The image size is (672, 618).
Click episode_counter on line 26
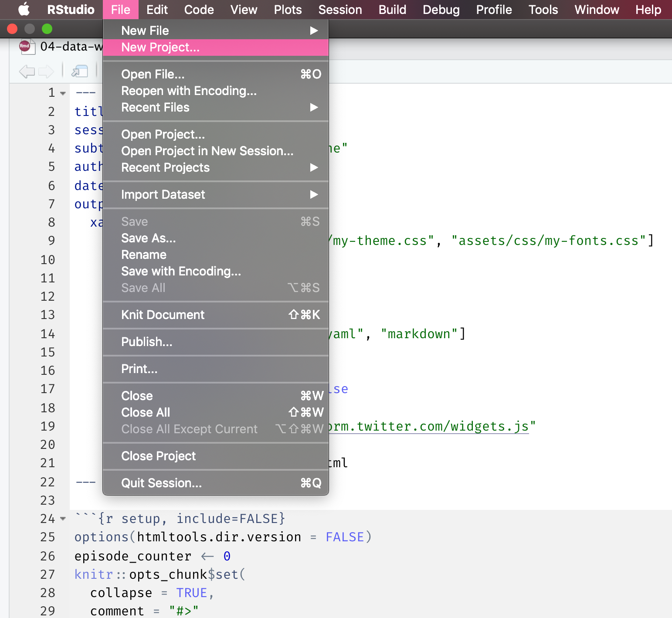(133, 556)
